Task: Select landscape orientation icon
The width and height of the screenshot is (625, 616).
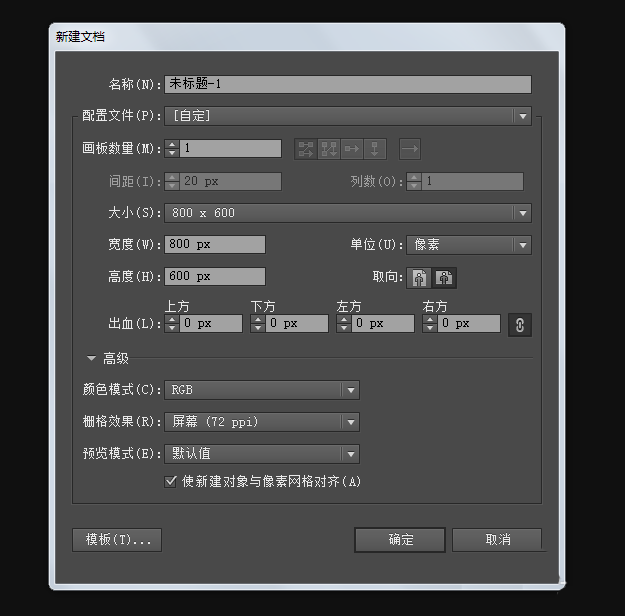Action: point(444,277)
